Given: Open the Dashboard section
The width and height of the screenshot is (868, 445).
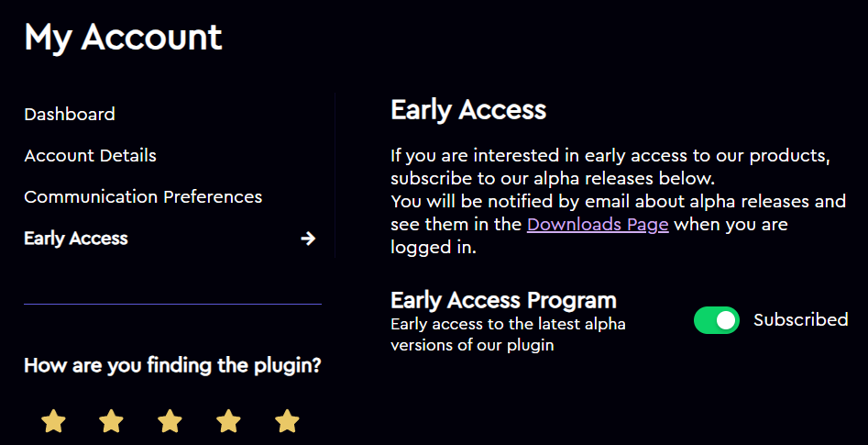Looking at the screenshot, I should 70,114.
